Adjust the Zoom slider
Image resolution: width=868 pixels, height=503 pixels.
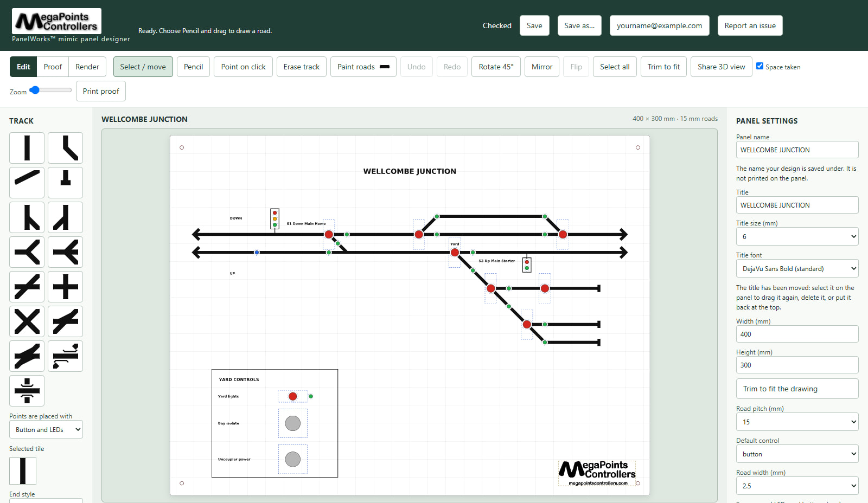click(50, 90)
